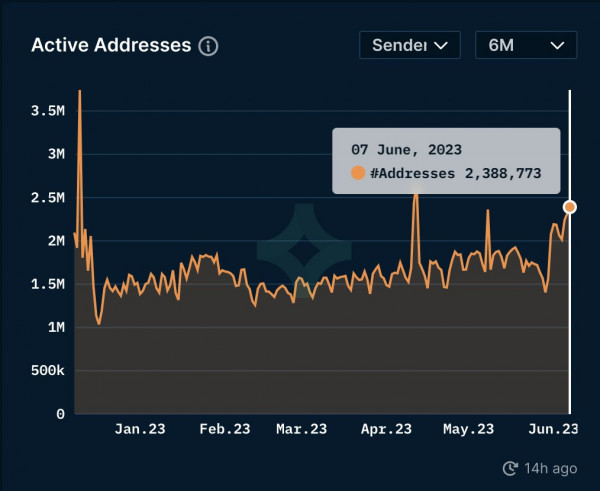Image resolution: width=600 pixels, height=491 pixels.
Task: Click the 2.5M y-axis label
Action: click(x=48, y=198)
